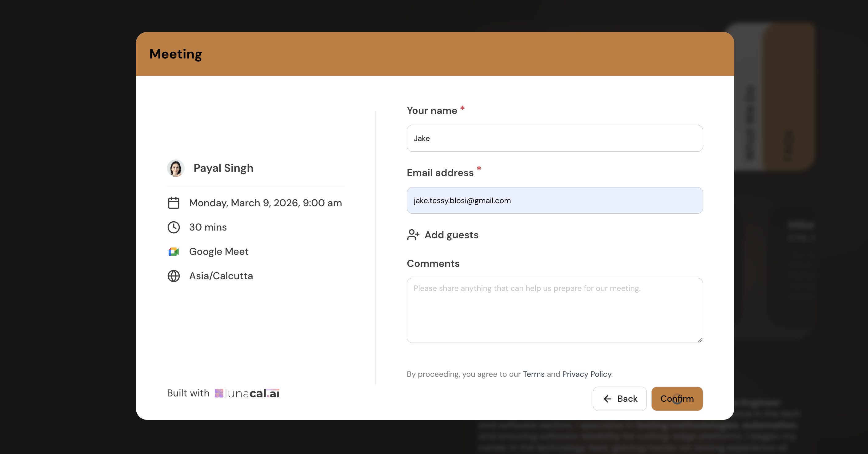Click the Email address input field
868x454 pixels.
554,200
